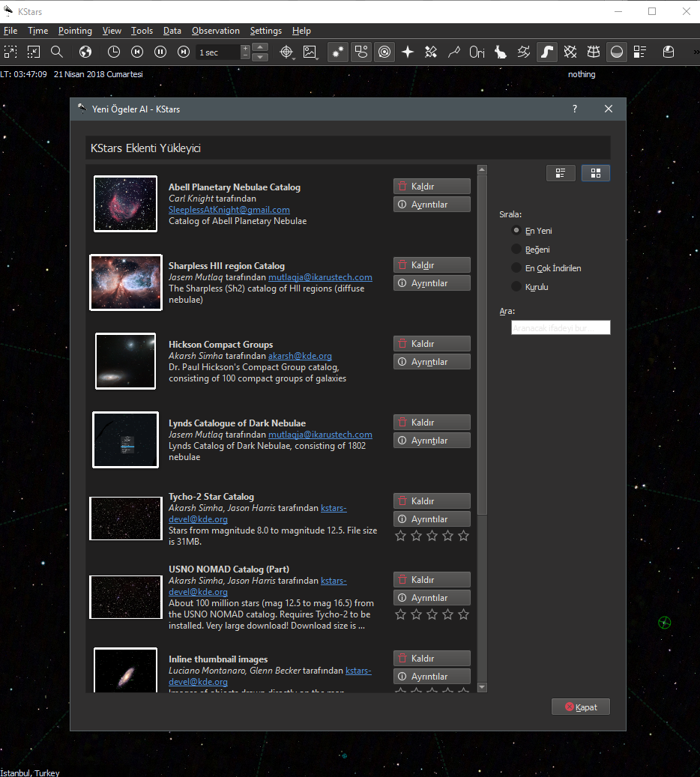700x777 pixels.
Task: Toggle the four-pointed star supernovae icon
Action: click(408, 52)
